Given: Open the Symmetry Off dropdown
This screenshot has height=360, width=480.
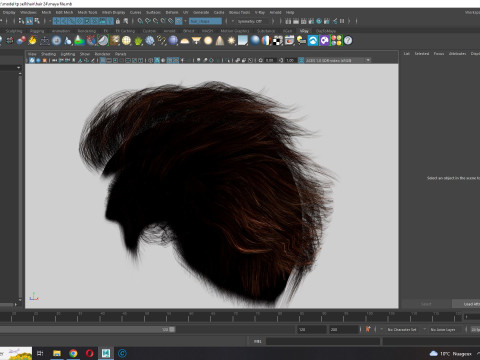Looking at the screenshot, I should 253,21.
